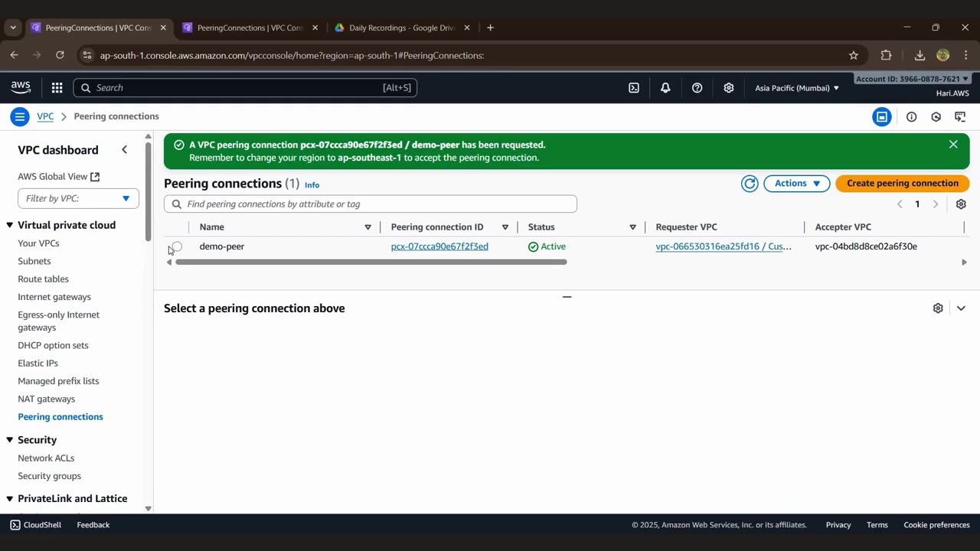The height and width of the screenshot is (551, 980).
Task: Collapse the VPC dashboard sidebar
Action: coord(124,150)
